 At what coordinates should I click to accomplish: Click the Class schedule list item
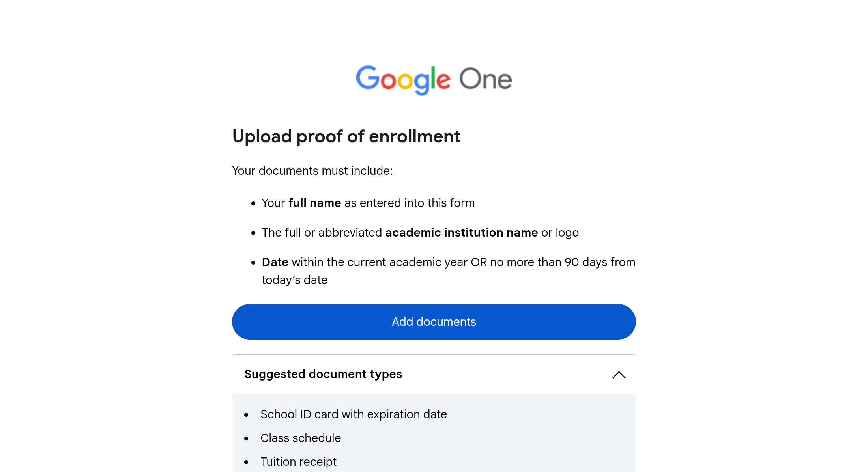click(301, 438)
